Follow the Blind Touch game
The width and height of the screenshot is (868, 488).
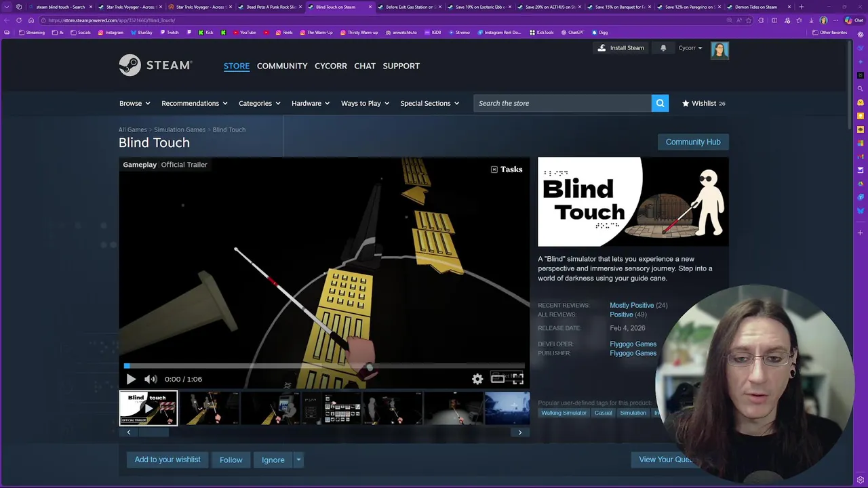231,460
